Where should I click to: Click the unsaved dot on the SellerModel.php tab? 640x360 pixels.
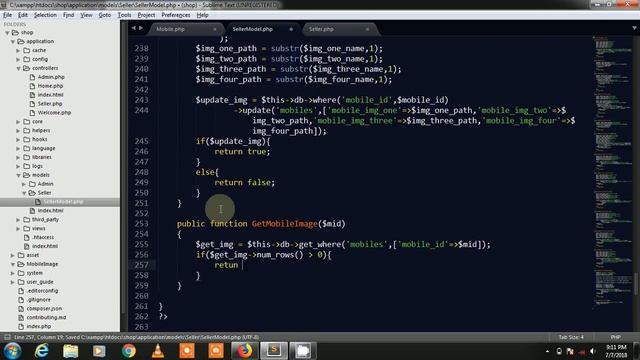[291, 29]
